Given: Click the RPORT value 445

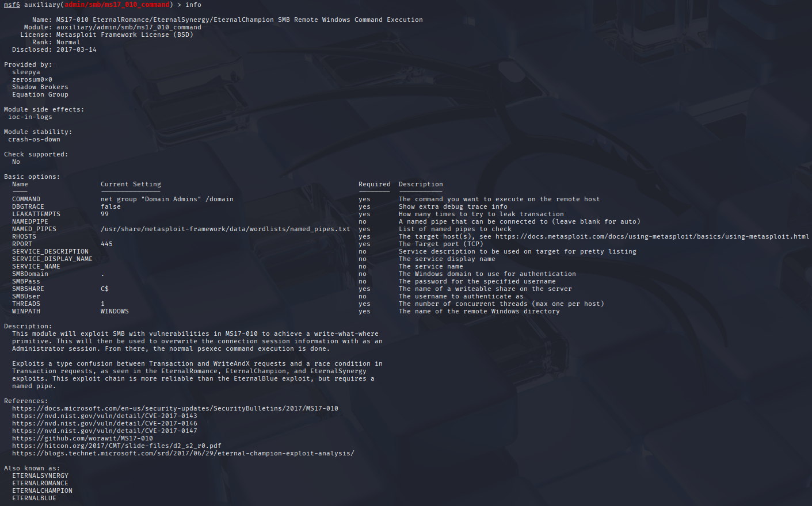Looking at the screenshot, I should tap(106, 244).
